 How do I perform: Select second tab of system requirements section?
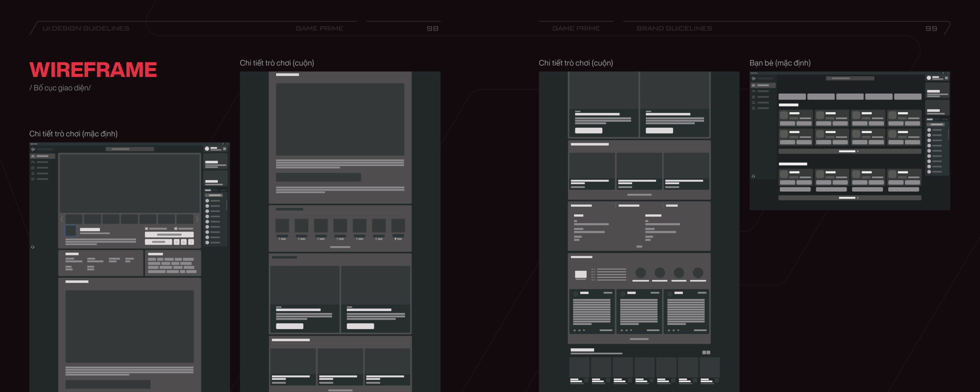pyautogui.click(x=629, y=206)
